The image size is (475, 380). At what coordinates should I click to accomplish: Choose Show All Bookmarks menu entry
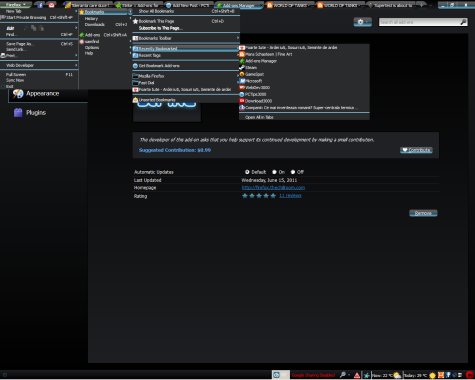click(x=186, y=11)
